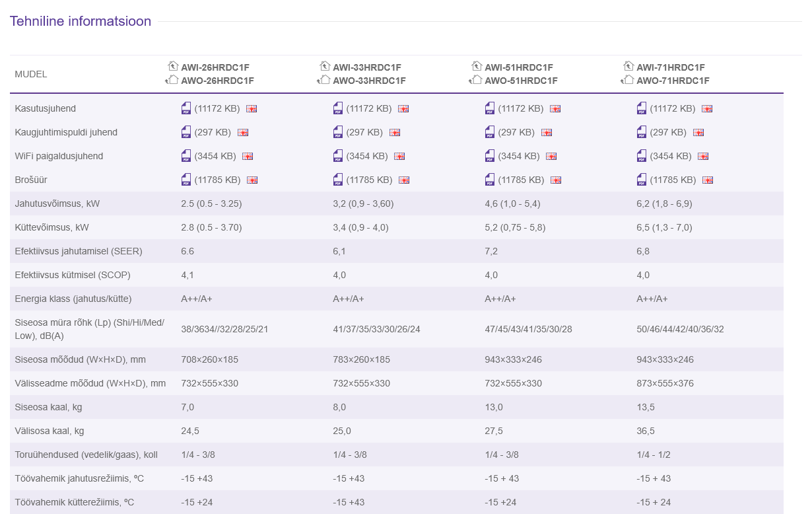The image size is (812, 514).
Task: Click UK flag in Brošüür row, AWI-71HRDC1F column
Action: coord(708,180)
